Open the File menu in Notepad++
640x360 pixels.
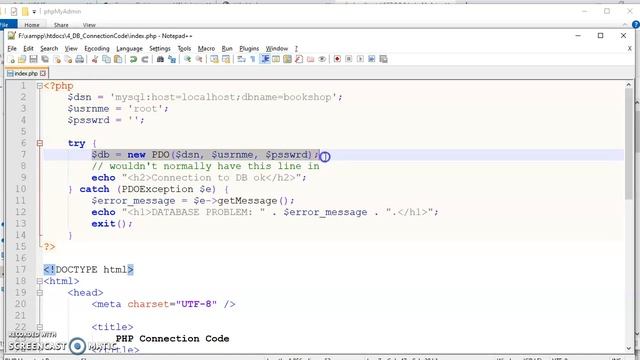(x=12, y=49)
